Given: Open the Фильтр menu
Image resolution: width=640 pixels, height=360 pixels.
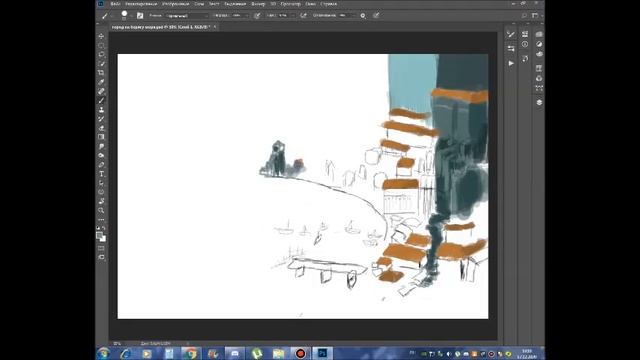Looking at the screenshot, I should coord(258,4).
